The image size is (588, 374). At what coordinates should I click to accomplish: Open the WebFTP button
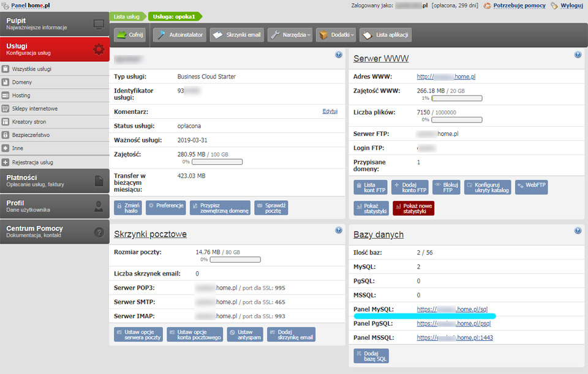point(532,187)
